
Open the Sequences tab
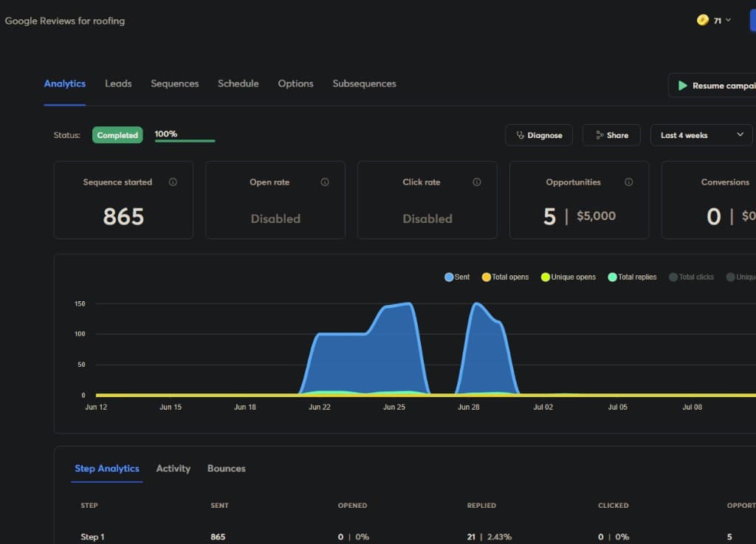click(174, 84)
